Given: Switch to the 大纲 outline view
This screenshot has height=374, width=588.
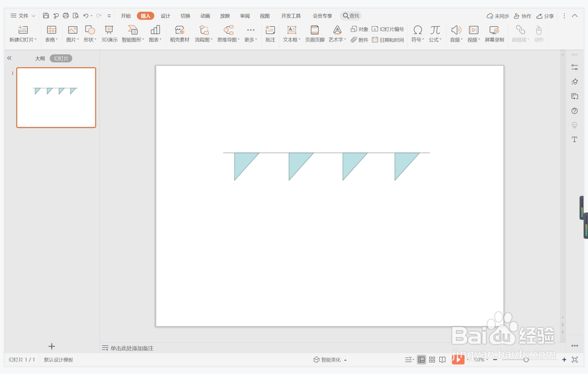Looking at the screenshot, I should click(x=40, y=58).
